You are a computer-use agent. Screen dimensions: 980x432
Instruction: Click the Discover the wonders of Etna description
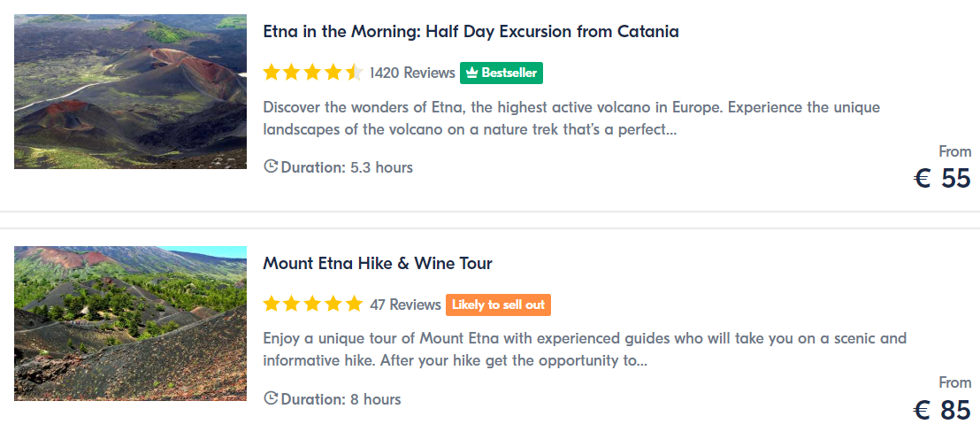coord(571,119)
